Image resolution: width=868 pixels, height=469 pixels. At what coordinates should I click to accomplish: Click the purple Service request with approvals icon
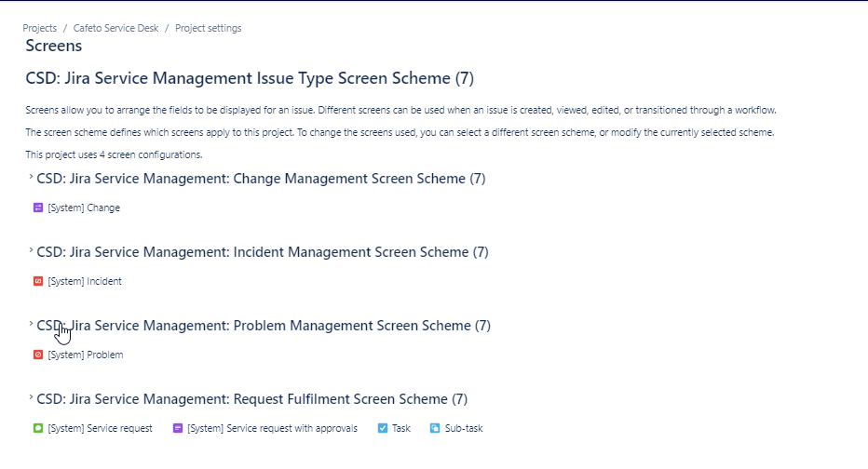(x=178, y=429)
